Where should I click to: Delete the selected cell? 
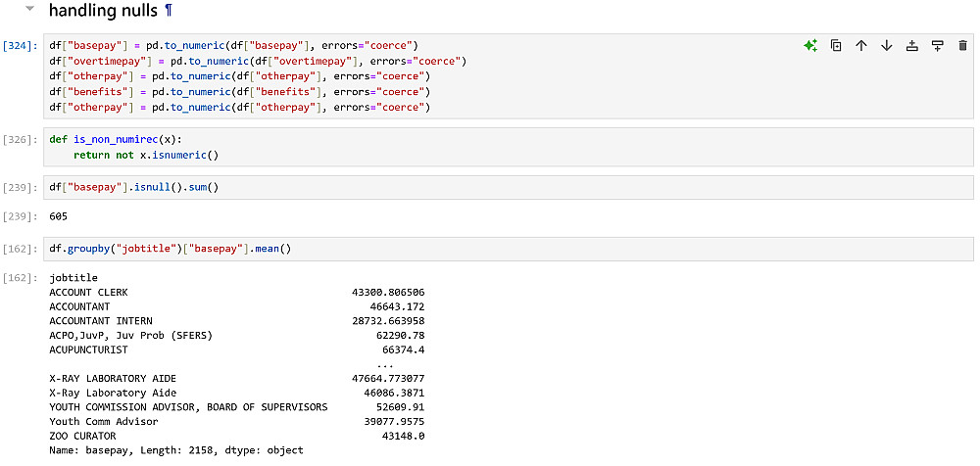(962, 46)
